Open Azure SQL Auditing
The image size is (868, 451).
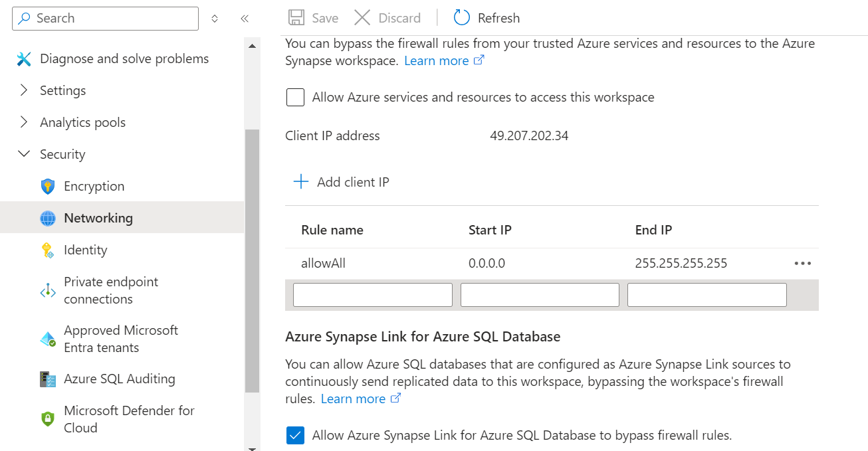coord(118,379)
